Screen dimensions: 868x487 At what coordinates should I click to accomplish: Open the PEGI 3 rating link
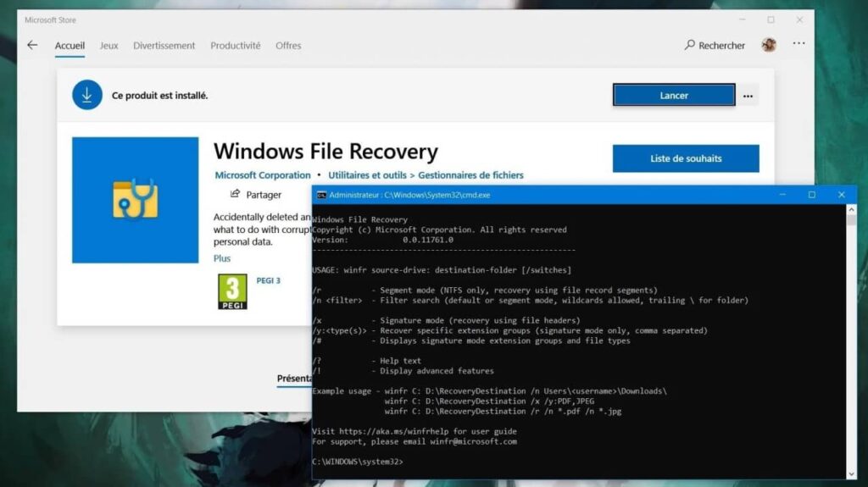[269, 280]
